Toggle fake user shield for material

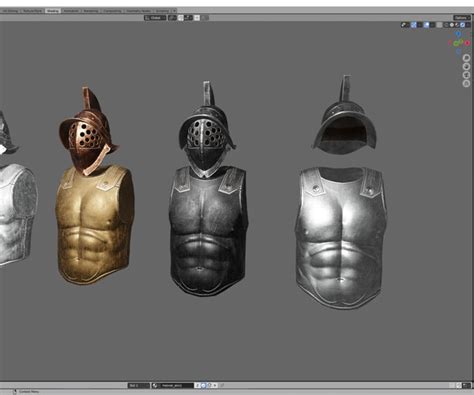click(204, 385)
